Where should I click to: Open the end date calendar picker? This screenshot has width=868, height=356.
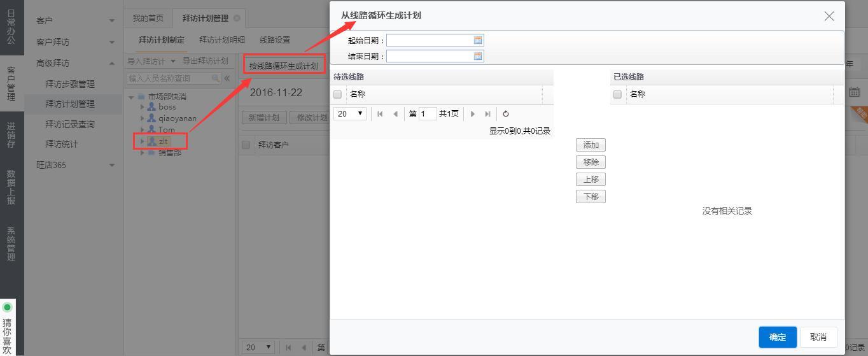pos(478,56)
